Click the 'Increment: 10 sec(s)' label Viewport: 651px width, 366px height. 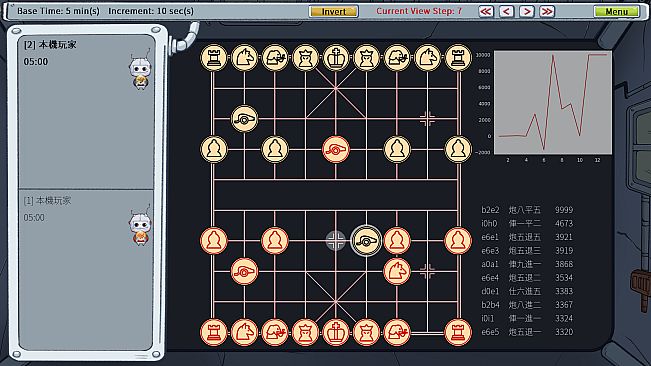tap(151, 11)
